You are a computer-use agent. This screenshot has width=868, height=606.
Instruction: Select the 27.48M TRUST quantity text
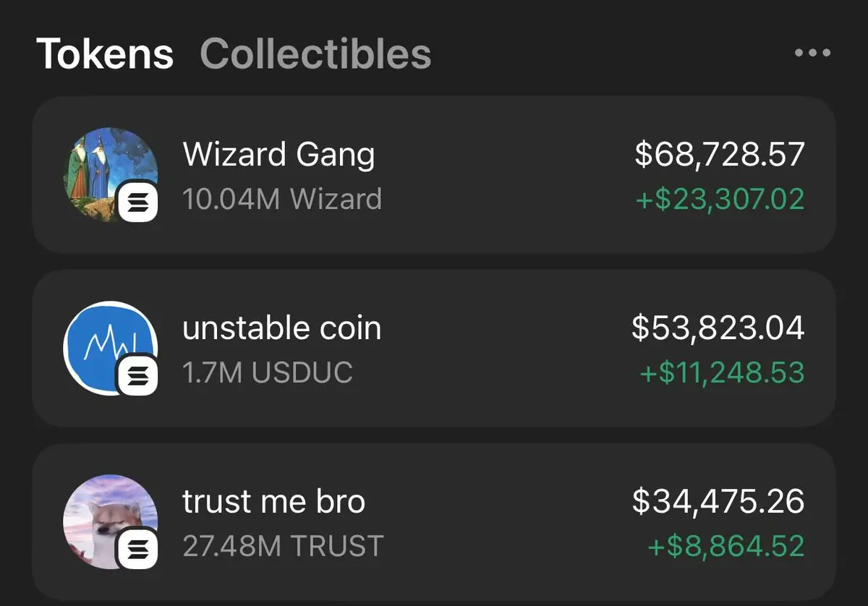pyautogui.click(x=284, y=546)
